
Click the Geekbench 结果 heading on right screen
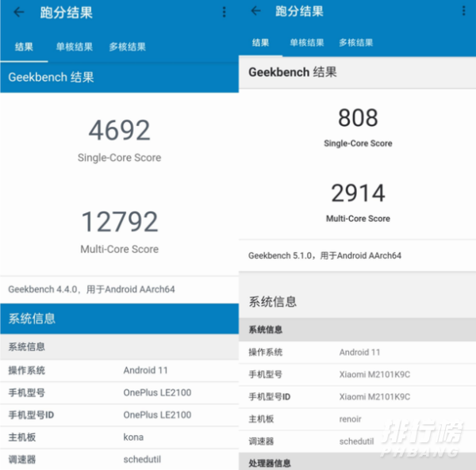[x=293, y=72]
